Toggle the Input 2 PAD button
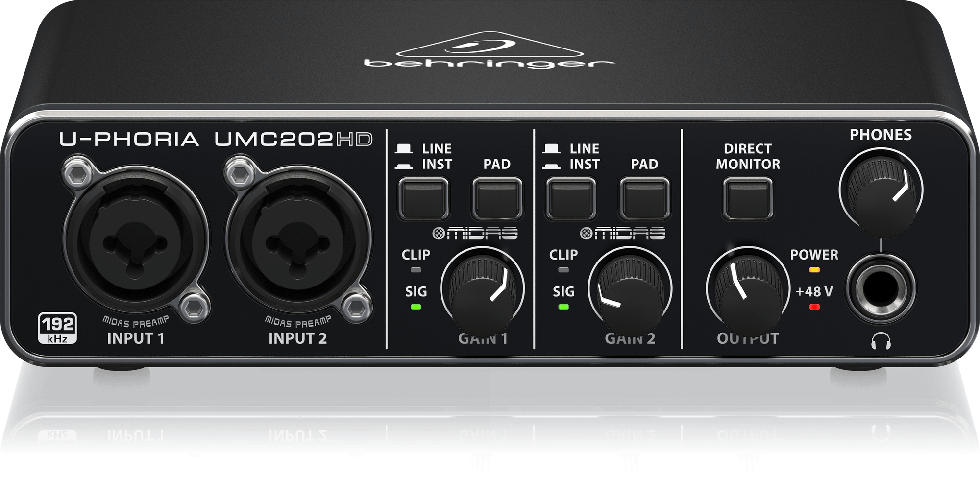The height and width of the screenshot is (477, 980). click(x=644, y=198)
